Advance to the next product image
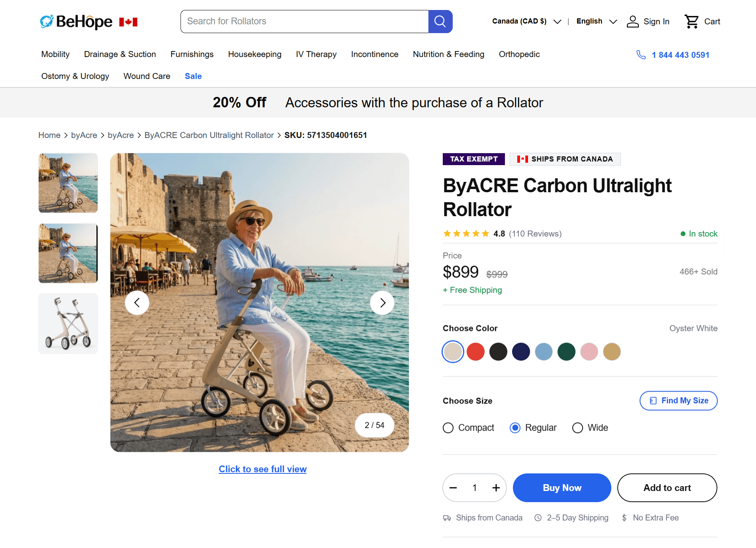This screenshot has height=548, width=756. [382, 303]
